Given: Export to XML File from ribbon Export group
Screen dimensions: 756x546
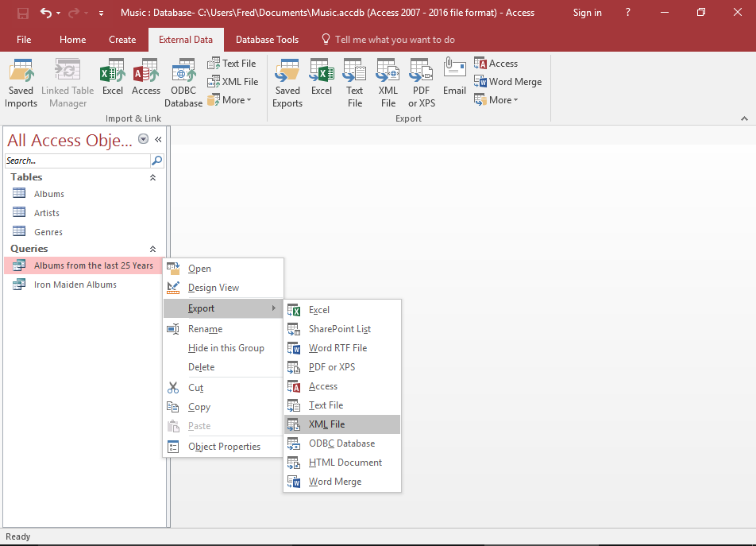Looking at the screenshot, I should point(388,83).
